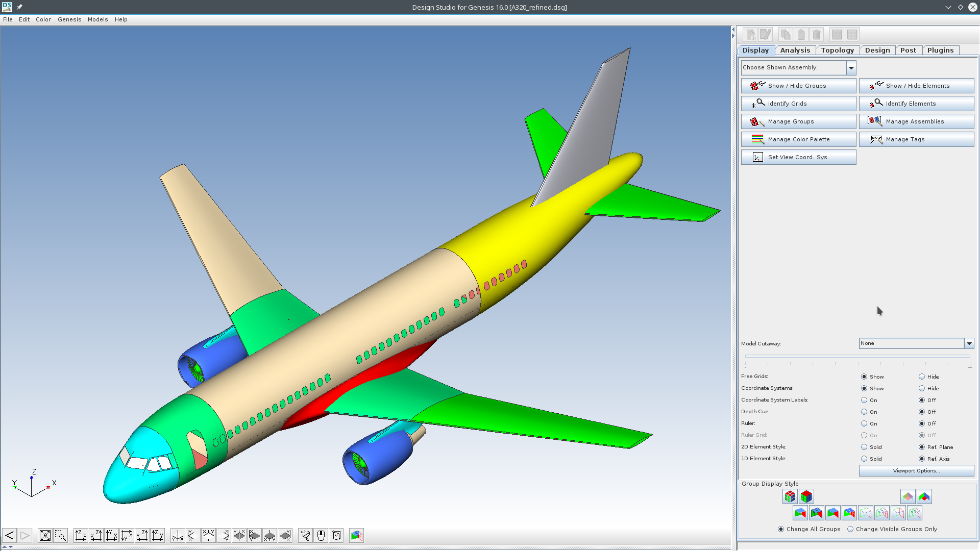The width and height of the screenshot is (980, 551).
Task: Collapse the right panel via splitter arrow
Action: (733, 36)
